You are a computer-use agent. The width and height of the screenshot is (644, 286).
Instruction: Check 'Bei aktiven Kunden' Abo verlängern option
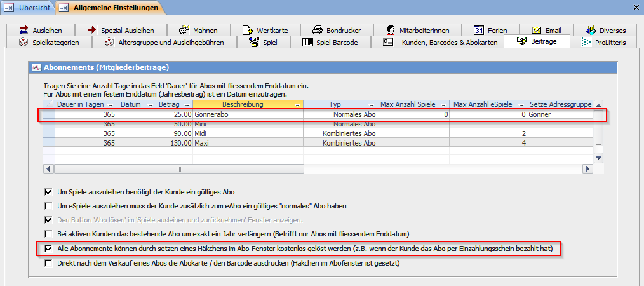tap(48, 235)
